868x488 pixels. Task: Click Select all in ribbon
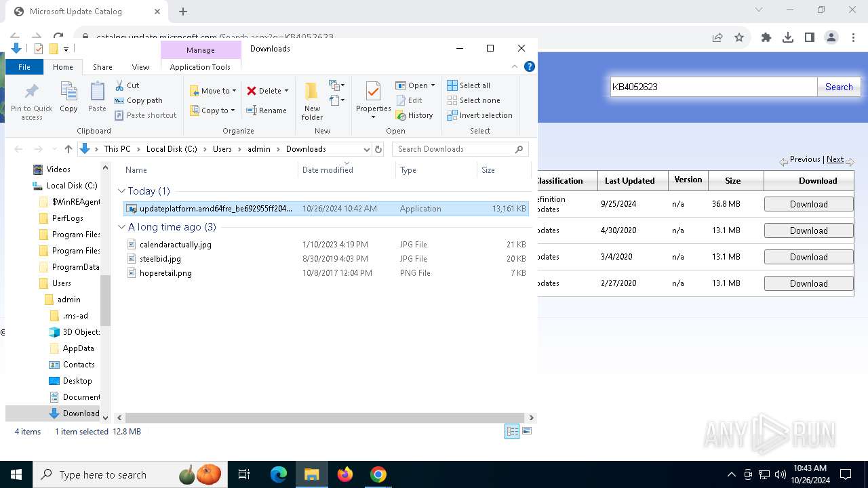point(469,85)
